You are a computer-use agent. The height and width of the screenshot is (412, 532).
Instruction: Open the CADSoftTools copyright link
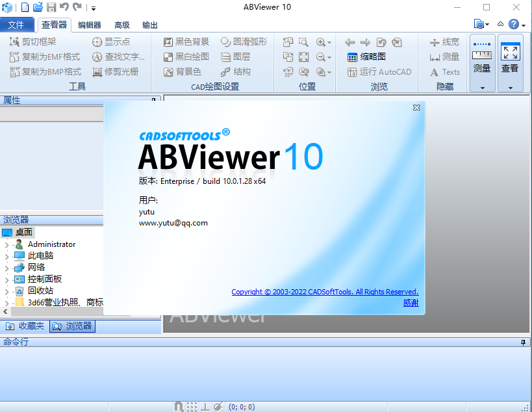point(323,292)
